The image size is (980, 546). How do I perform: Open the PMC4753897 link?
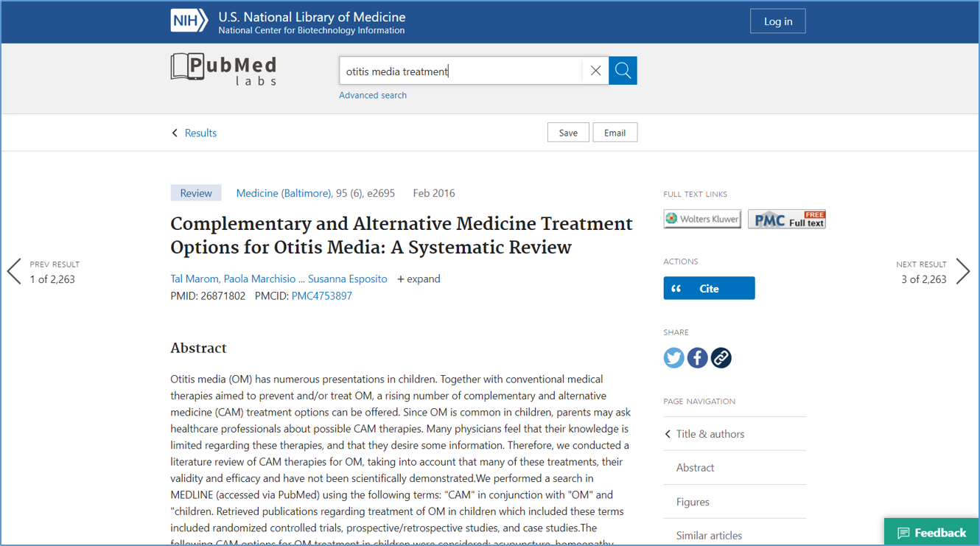pos(322,295)
